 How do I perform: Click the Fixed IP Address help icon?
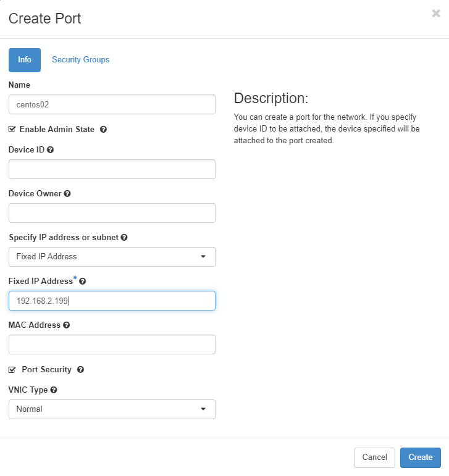click(83, 281)
